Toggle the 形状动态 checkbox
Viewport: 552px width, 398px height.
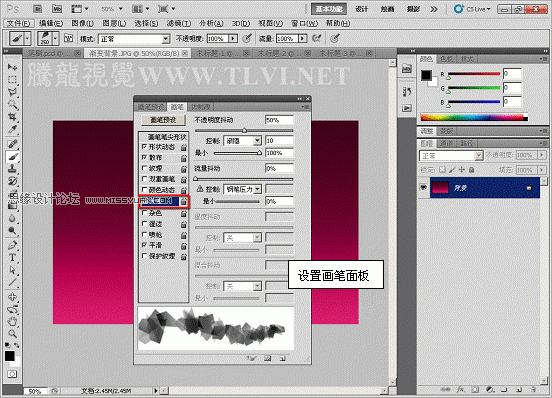(144, 146)
